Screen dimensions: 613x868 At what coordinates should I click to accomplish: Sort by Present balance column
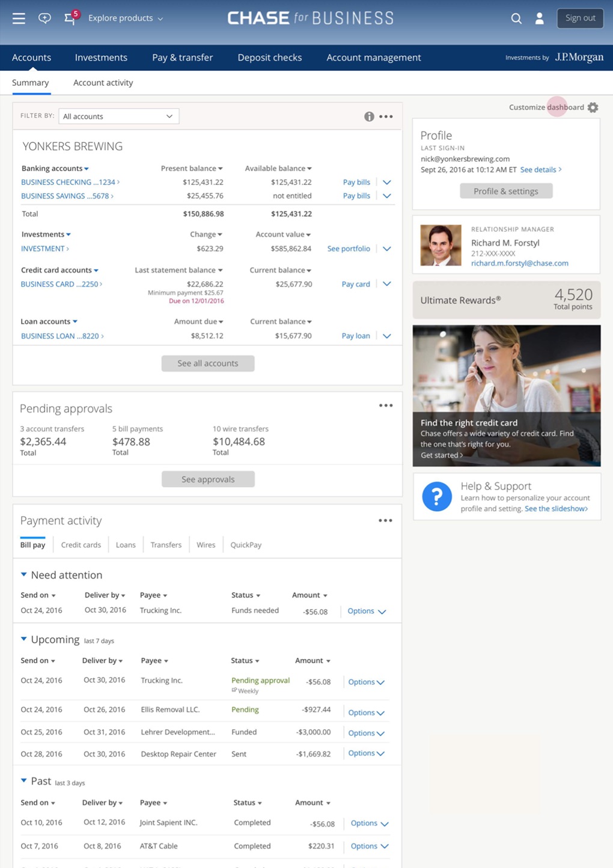click(x=192, y=168)
